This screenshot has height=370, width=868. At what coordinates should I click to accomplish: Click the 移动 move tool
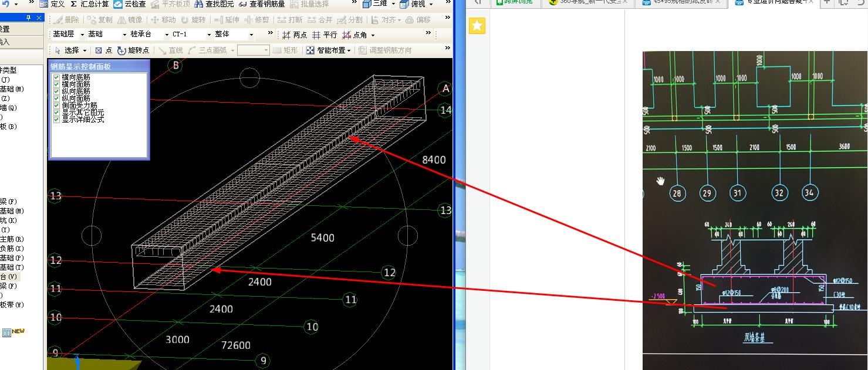coord(163,20)
